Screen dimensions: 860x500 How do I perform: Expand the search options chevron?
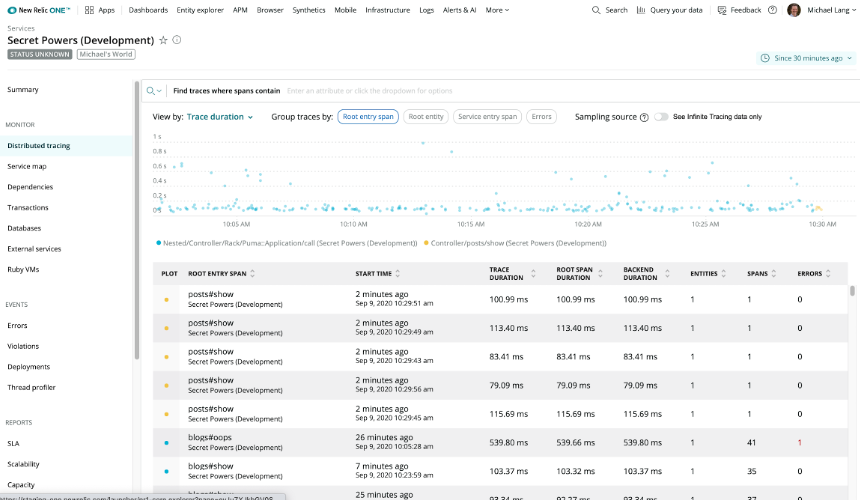[159, 91]
